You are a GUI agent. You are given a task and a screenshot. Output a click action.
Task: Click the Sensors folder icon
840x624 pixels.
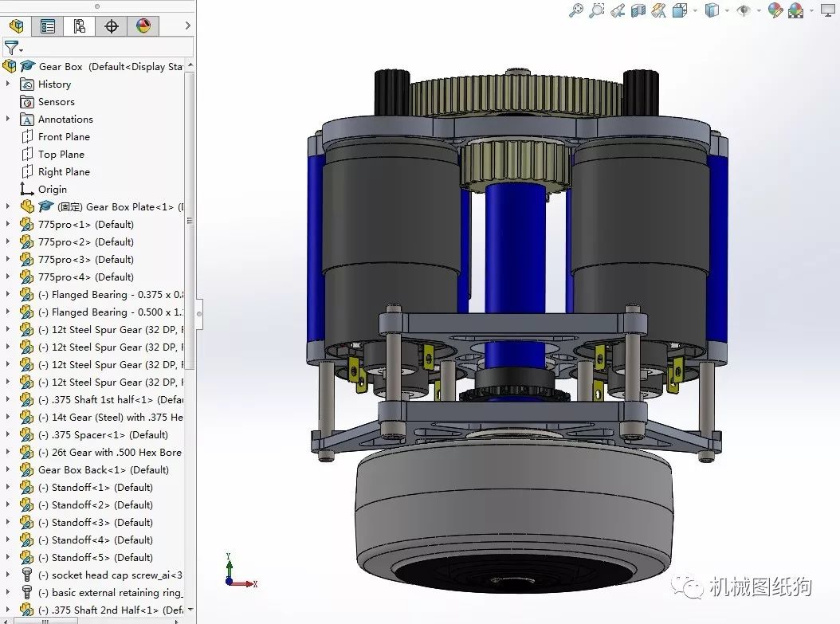point(27,102)
